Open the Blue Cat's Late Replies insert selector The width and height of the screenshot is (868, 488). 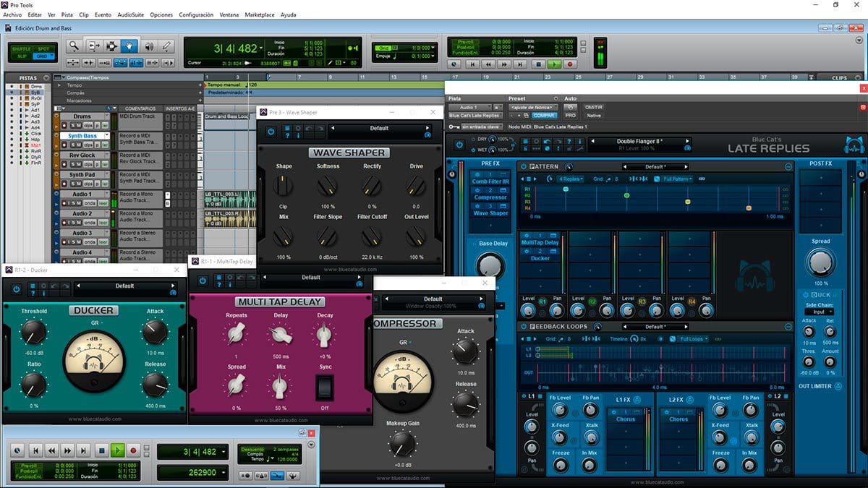475,116
